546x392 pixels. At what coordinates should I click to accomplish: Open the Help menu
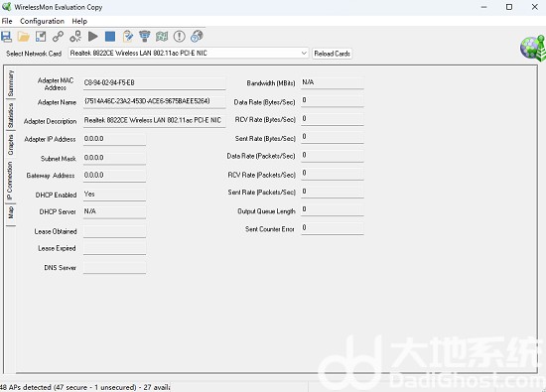[x=79, y=21]
